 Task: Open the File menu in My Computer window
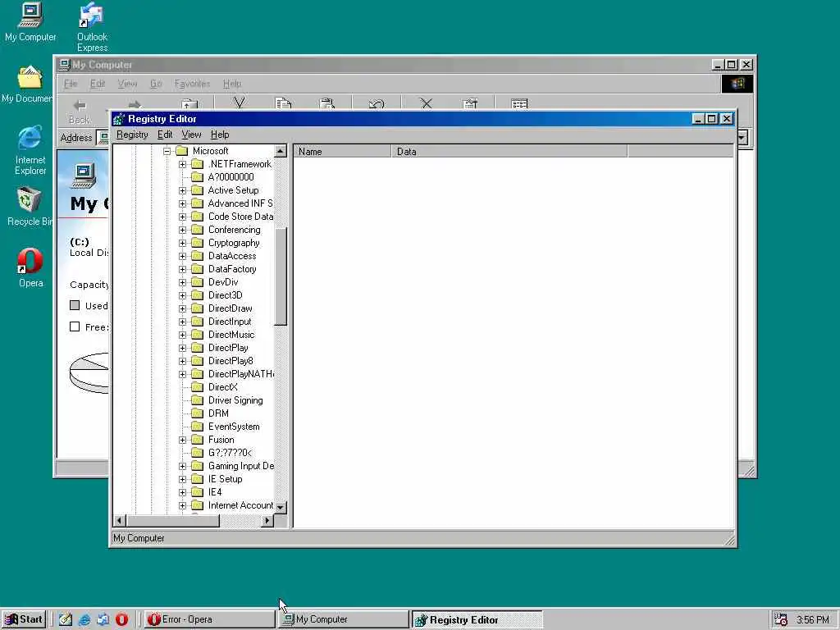click(71, 84)
